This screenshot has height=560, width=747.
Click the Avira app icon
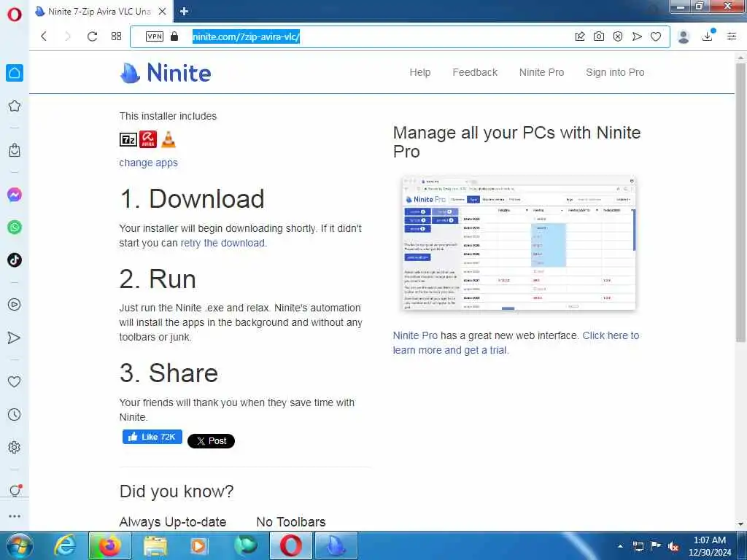coord(147,139)
